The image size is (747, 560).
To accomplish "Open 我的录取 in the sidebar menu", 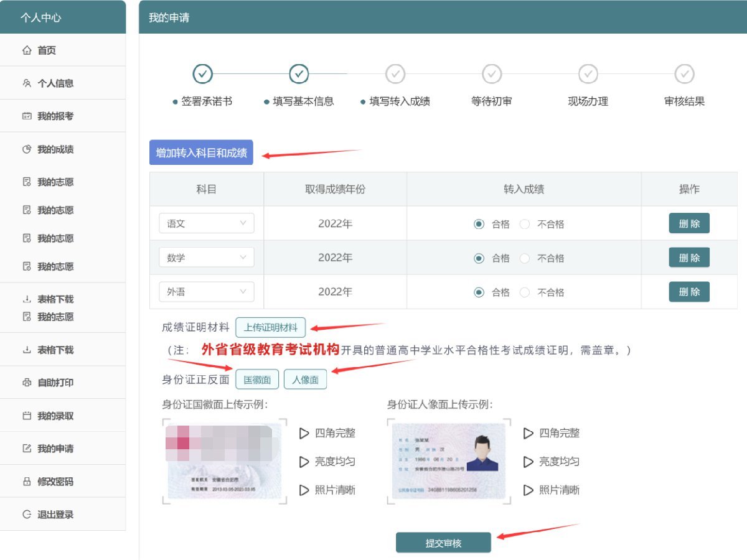I will 55,416.
